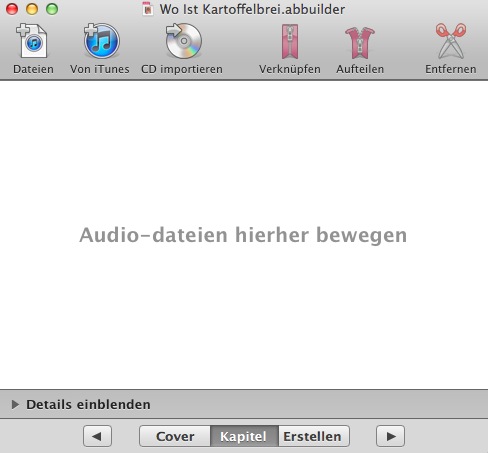The image size is (488, 453).
Task: Select the Kapitel tab
Action: 244,436
